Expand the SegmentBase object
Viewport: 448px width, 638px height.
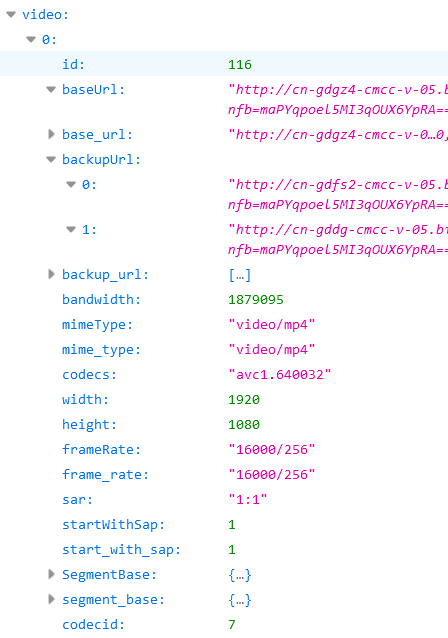pos(51,574)
